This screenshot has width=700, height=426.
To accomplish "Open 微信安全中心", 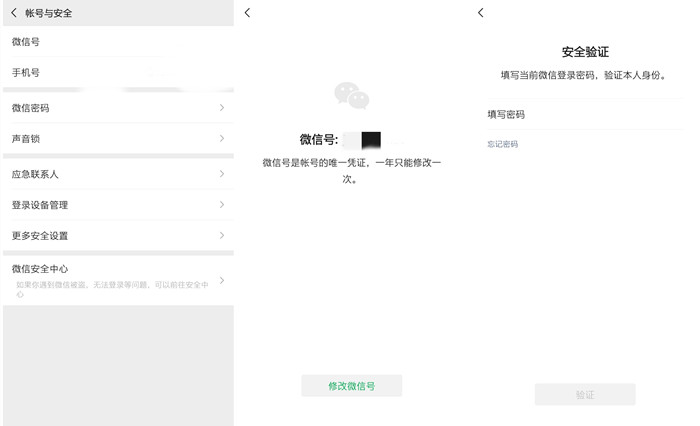I will point(118,280).
